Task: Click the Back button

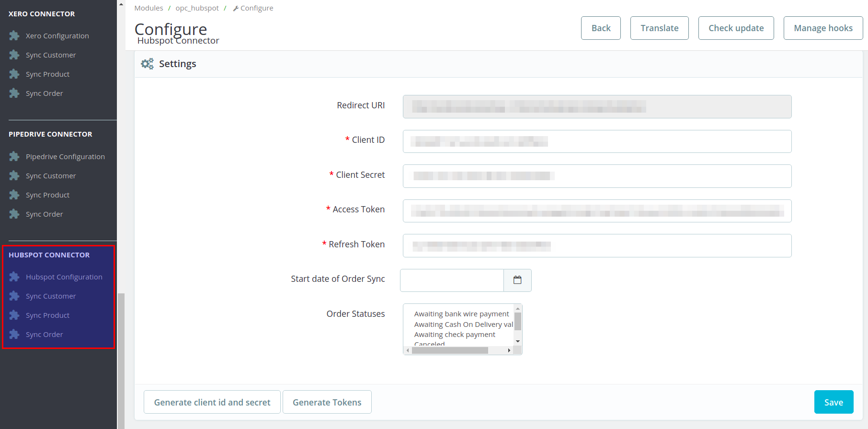Action: click(601, 28)
